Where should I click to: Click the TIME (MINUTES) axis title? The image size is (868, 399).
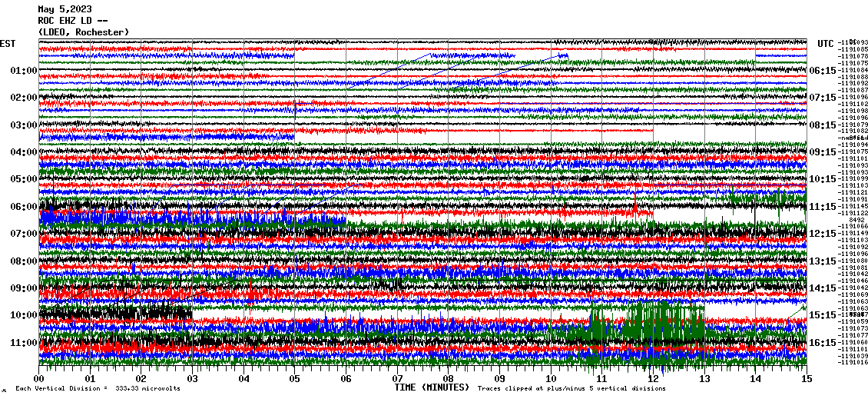(x=431, y=387)
